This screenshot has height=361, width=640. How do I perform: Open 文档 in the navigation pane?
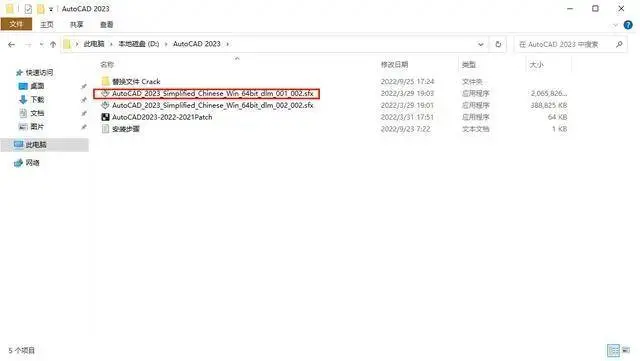tap(37, 113)
